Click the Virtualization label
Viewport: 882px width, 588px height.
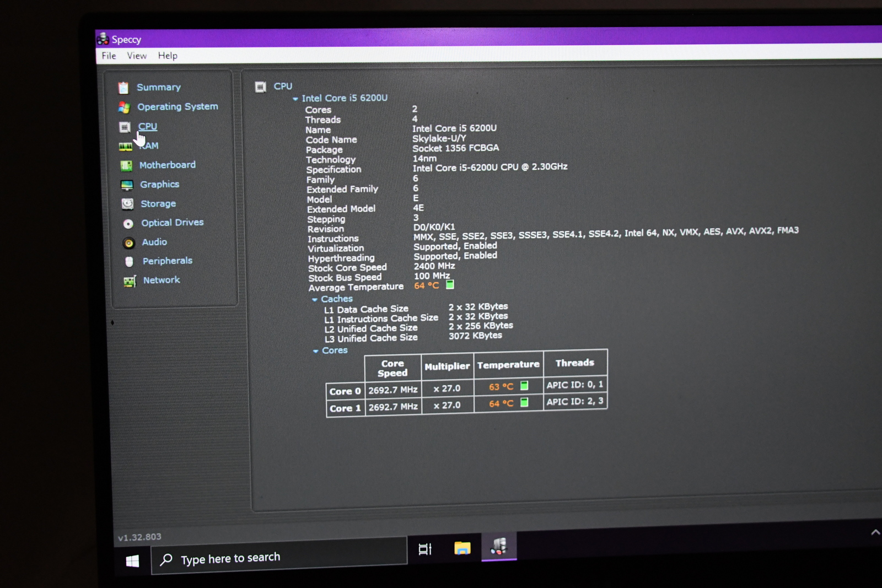pos(336,249)
